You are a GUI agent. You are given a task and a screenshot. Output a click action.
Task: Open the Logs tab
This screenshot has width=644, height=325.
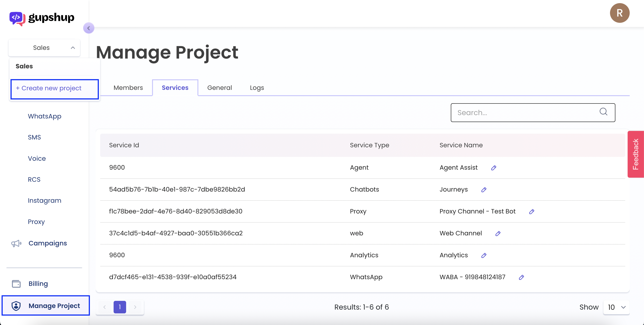(x=256, y=87)
